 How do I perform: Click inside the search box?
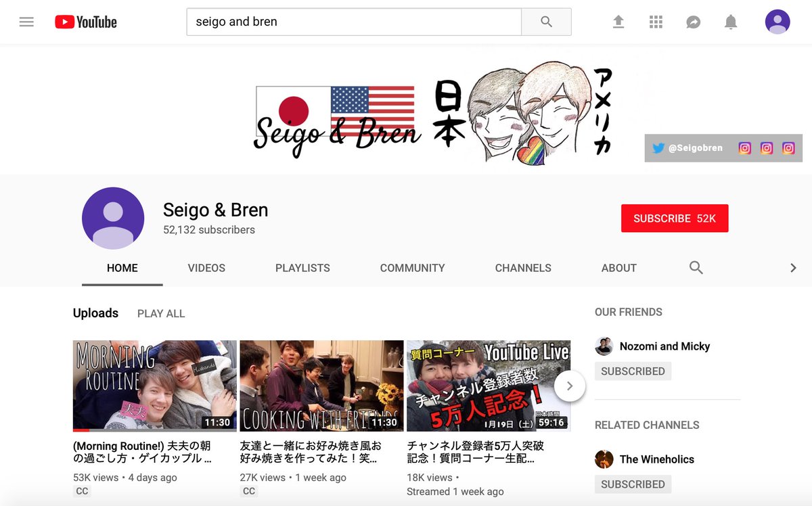point(354,22)
